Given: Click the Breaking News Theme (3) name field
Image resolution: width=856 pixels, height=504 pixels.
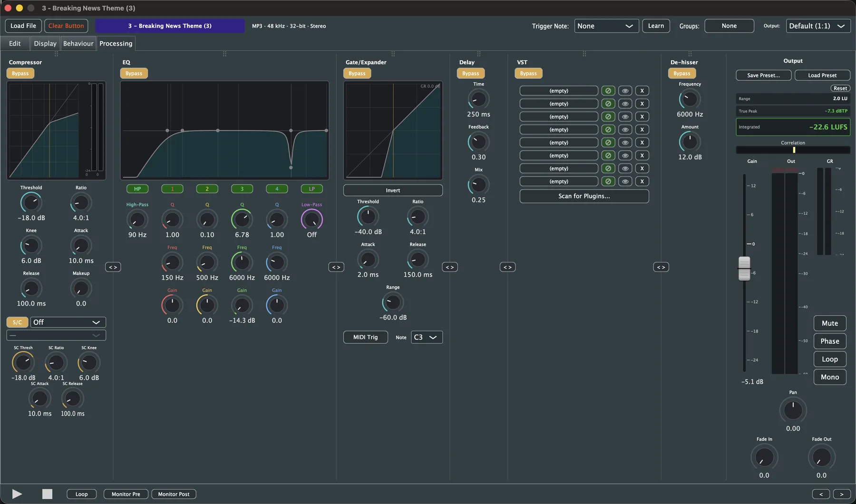Looking at the screenshot, I should tap(170, 26).
